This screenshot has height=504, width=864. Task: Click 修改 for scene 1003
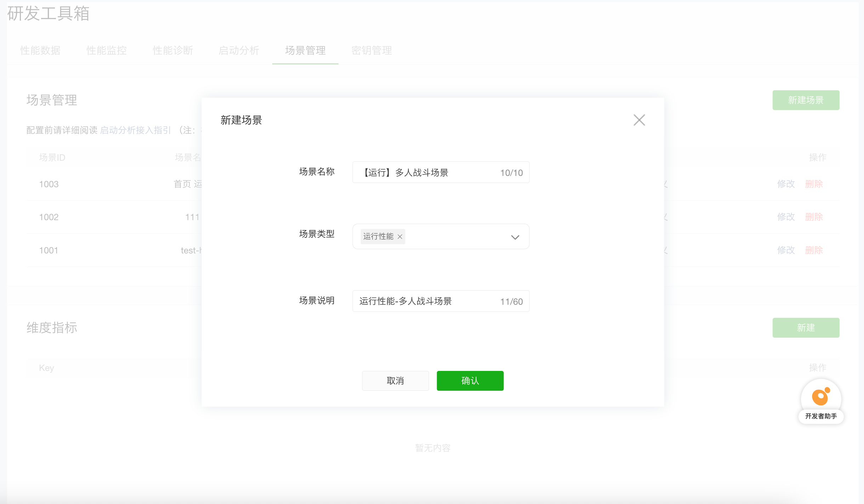click(786, 184)
